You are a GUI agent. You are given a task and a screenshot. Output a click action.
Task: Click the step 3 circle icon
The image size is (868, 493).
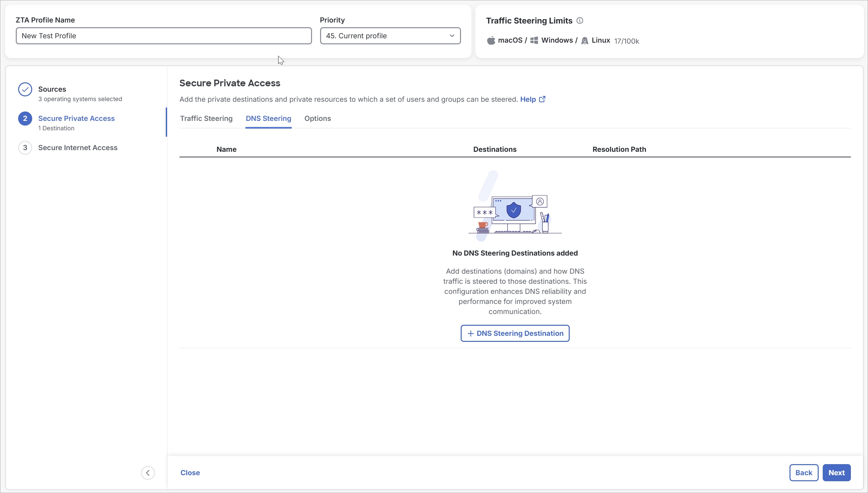[x=25, y=148]
